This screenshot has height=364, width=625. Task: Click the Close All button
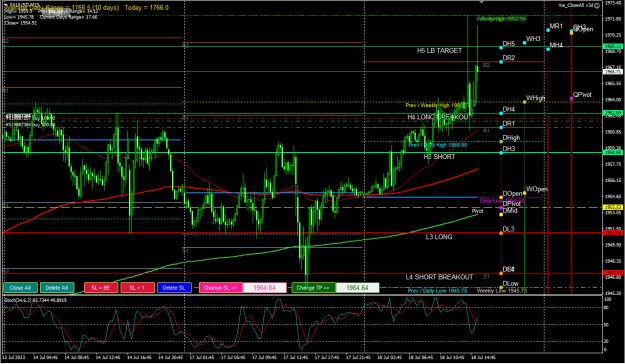[x=20, y=288]
